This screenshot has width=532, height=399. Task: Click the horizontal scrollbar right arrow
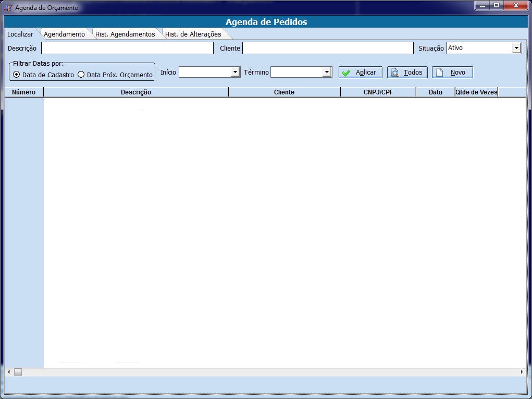(522, 372)
